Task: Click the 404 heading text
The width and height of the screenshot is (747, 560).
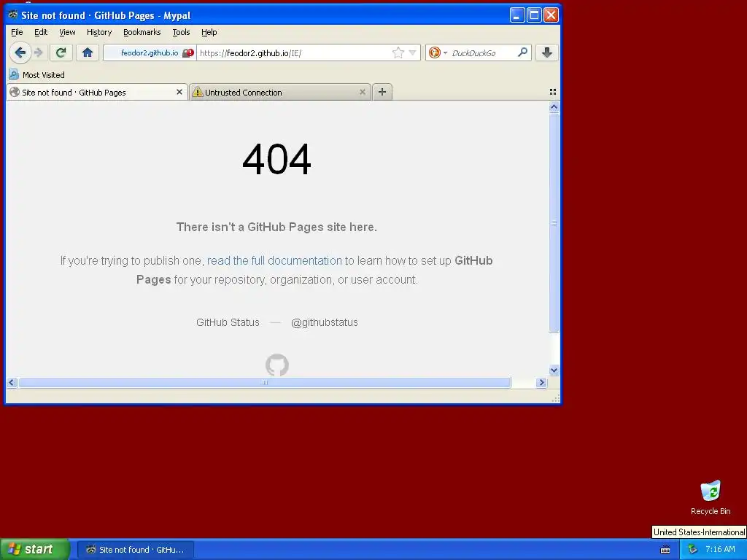Action: pos(276,159)
